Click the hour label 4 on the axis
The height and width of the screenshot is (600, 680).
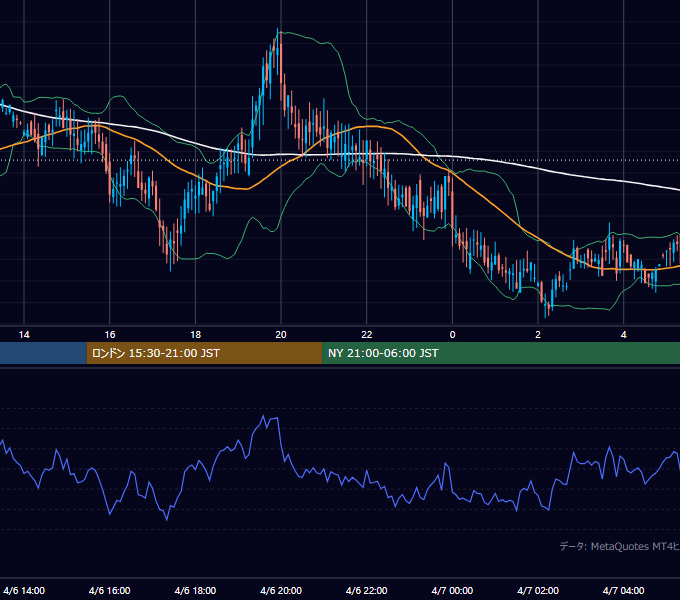[624, 335]
